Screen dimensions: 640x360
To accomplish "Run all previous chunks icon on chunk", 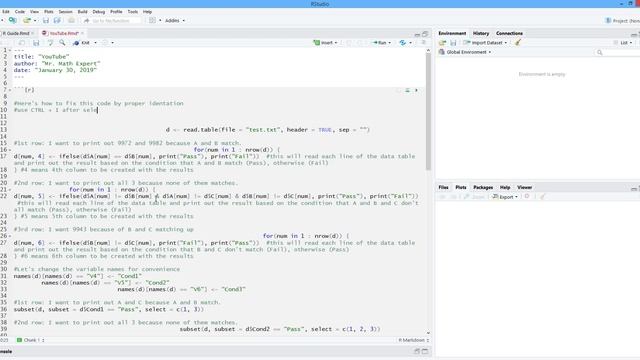I will pyautogui.click(x=407, y=90).
